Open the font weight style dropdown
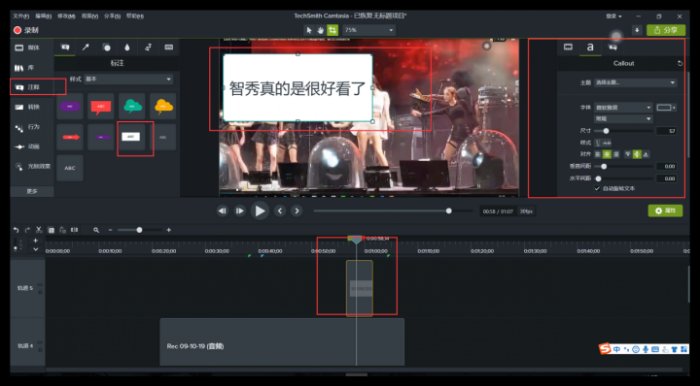 click(x=623, y=119)
